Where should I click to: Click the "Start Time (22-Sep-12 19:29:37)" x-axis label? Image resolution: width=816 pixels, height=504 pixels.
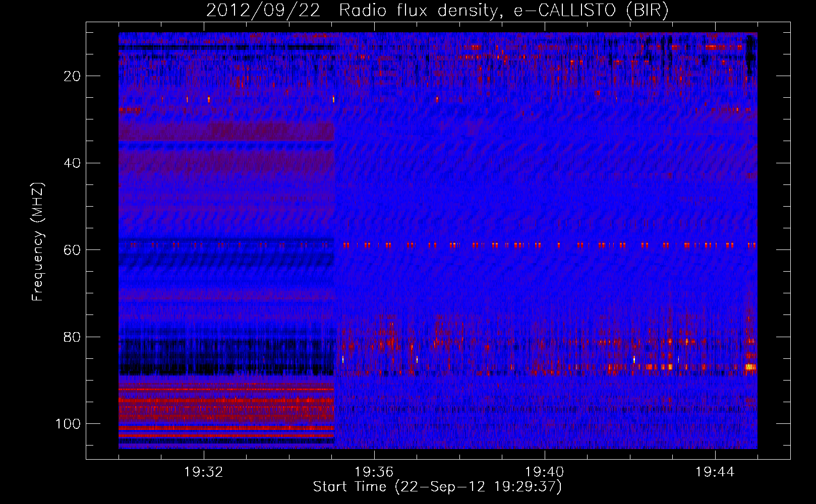[x=437, y=487]
